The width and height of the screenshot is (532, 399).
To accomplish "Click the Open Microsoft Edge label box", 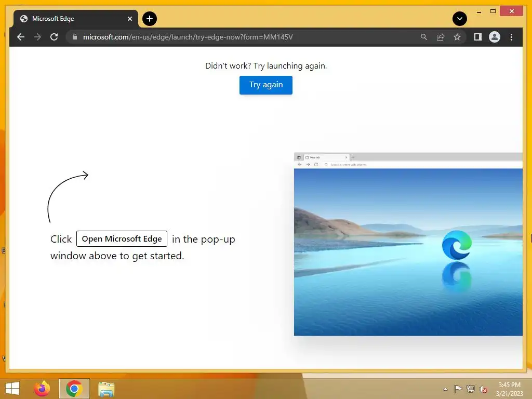I will point(122,239).
